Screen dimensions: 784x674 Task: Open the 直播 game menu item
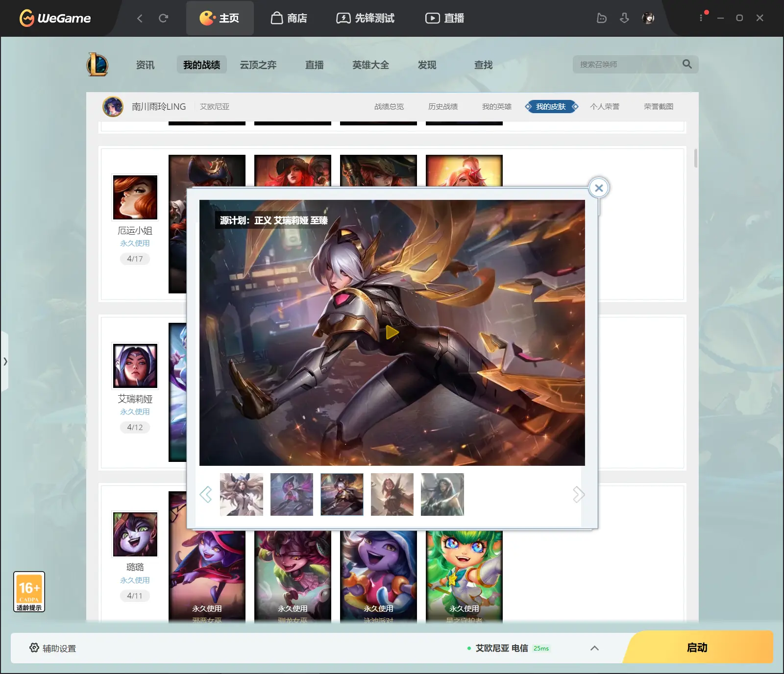315,65
